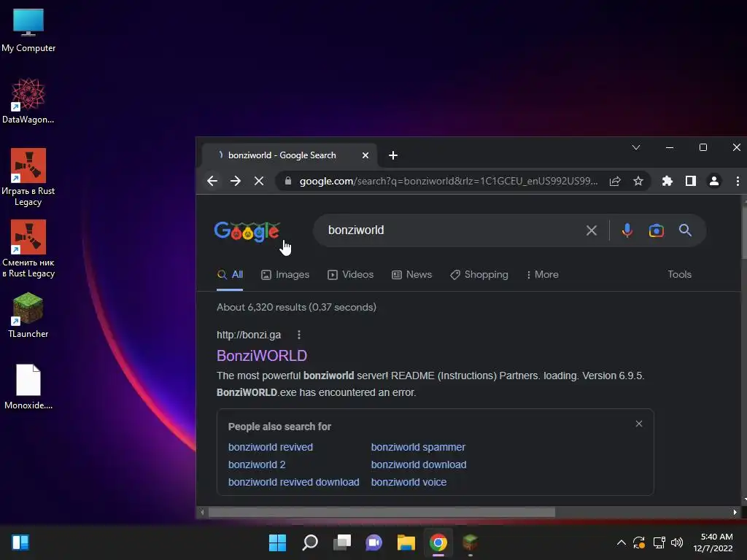Search for bonziworld revived
Viewport: 747px width, 560px height.
pos(271,447)
